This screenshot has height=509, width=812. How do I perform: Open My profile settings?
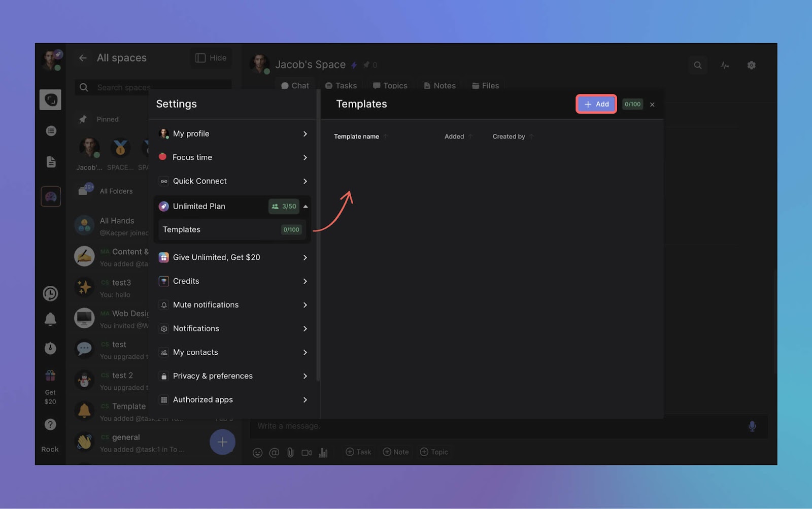click(232, 133)
